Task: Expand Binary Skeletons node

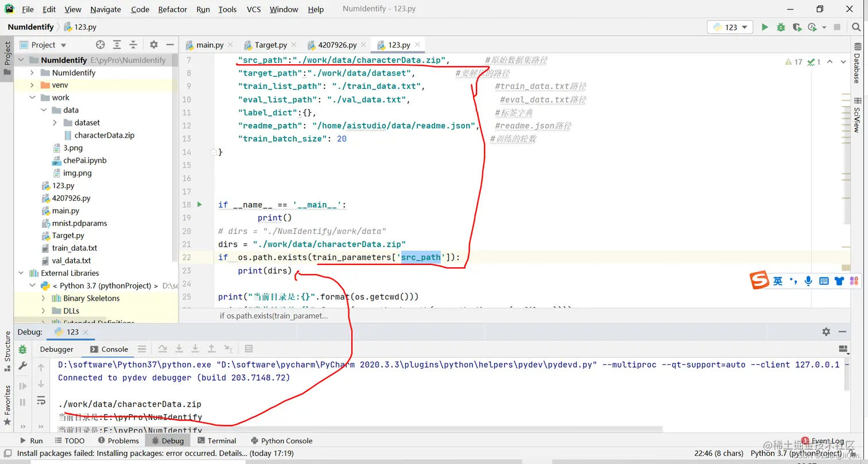Action: point(44,298)
